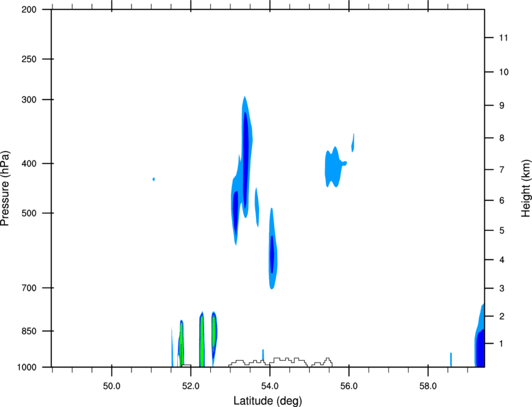Click the 8 km height tick label
Screen dimensions: 532x407
pos(502,138)
